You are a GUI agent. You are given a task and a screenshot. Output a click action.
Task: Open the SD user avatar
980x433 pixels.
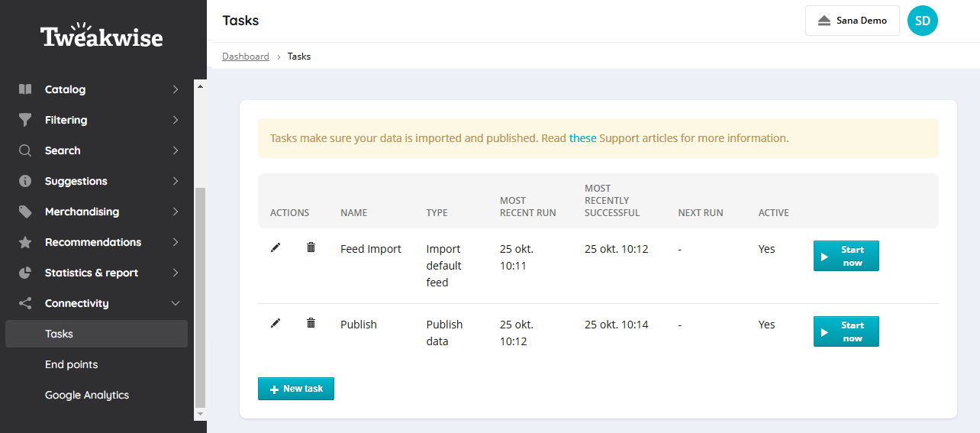(x=923, y=21)
